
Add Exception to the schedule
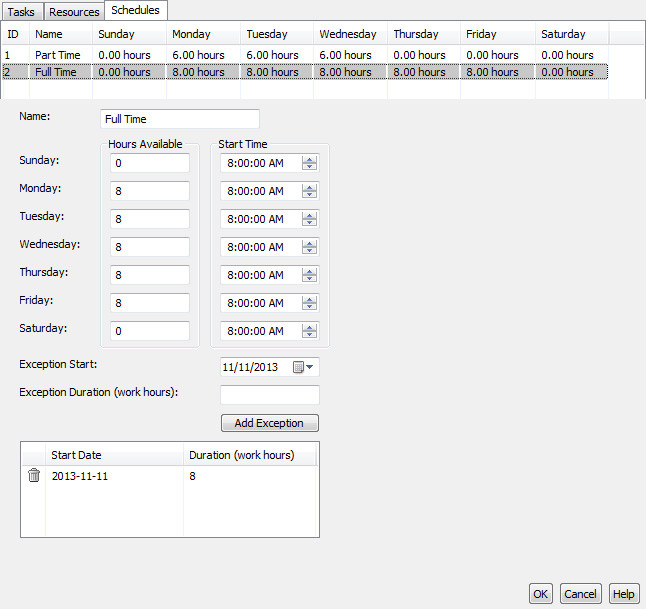point(270,423)
